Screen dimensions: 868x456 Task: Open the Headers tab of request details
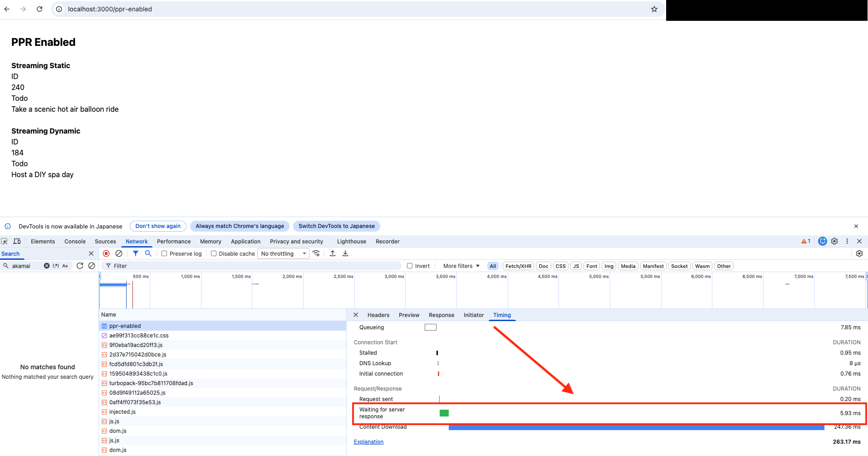pyautogui.click(x=378, y=315)
